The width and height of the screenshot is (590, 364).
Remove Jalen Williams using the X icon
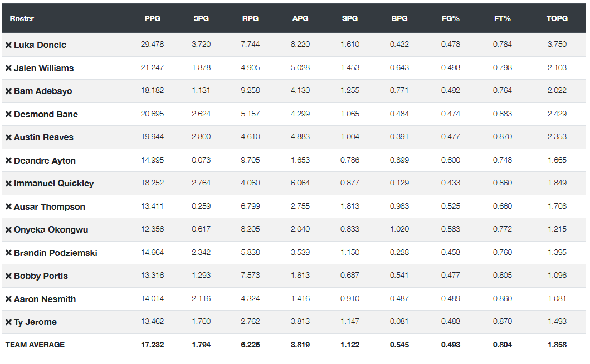(8, 68)
